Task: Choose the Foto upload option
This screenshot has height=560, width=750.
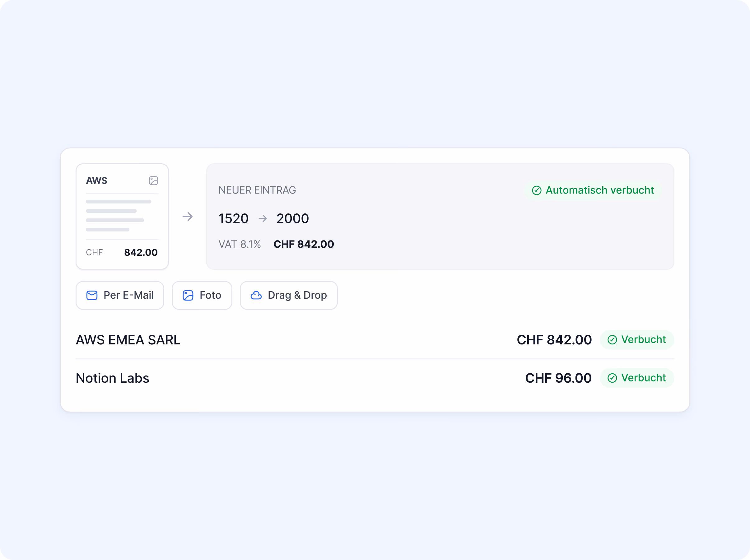Action: (x=202, y=295)
